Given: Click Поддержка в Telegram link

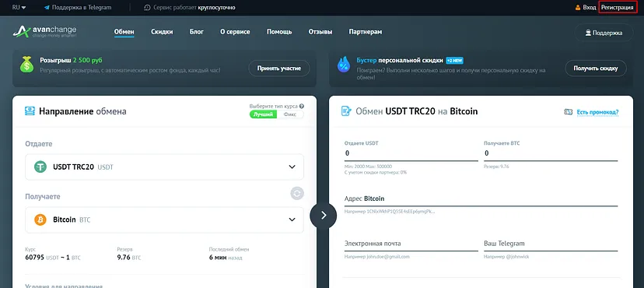Looking at the screenshot, I should (82, 8).
